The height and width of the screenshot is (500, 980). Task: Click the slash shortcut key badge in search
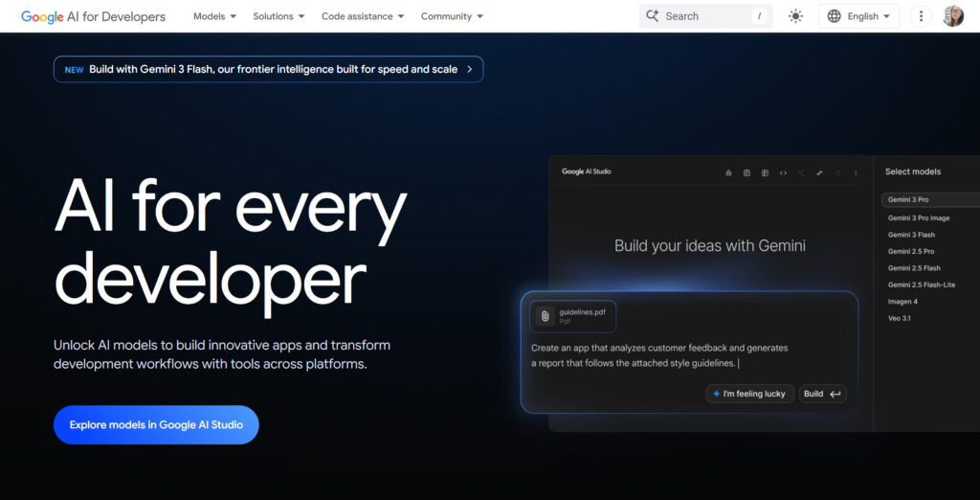pos(759,16)
